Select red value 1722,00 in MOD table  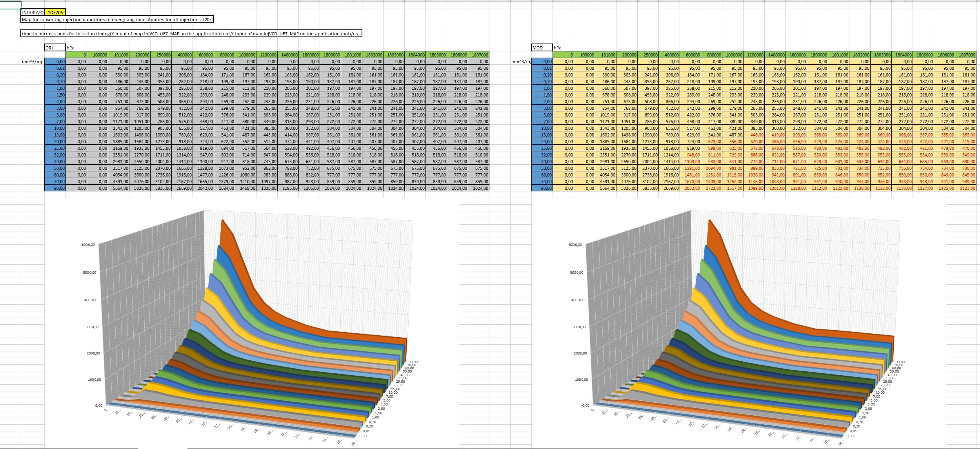tap(712, 188)
